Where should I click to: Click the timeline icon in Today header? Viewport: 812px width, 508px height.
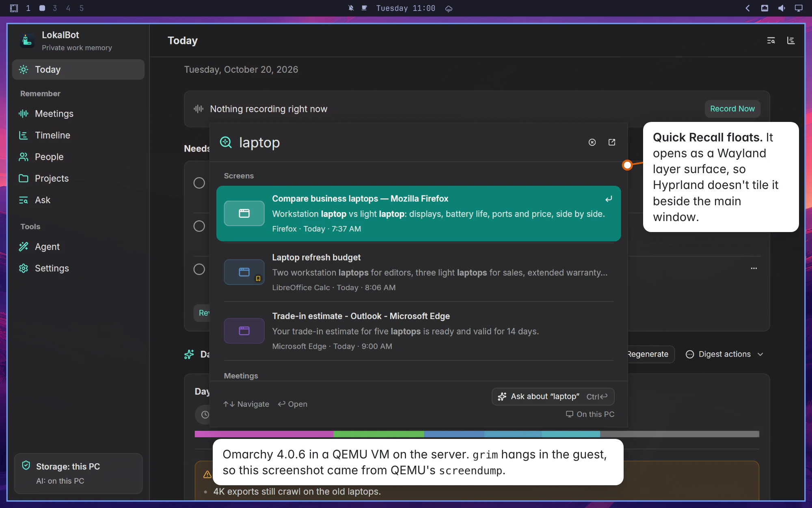pos(791,41)
